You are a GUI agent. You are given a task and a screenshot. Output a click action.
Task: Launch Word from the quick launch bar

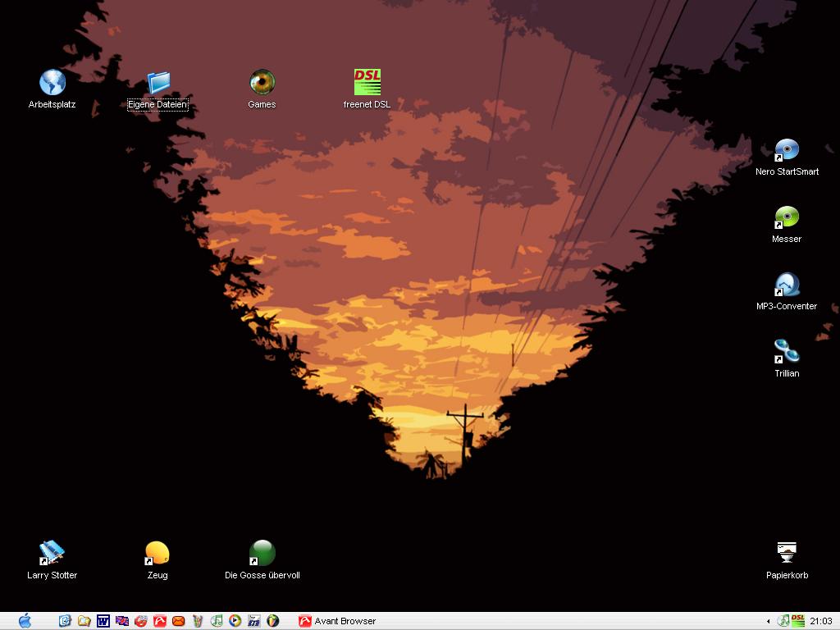pyautogui.click(x=103, y=621)
